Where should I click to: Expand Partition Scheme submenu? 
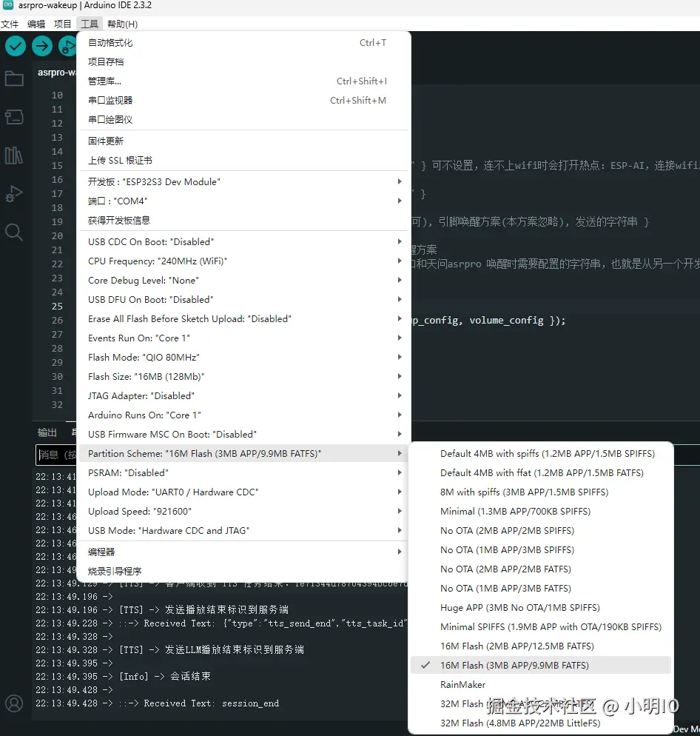tap(243, 453)
